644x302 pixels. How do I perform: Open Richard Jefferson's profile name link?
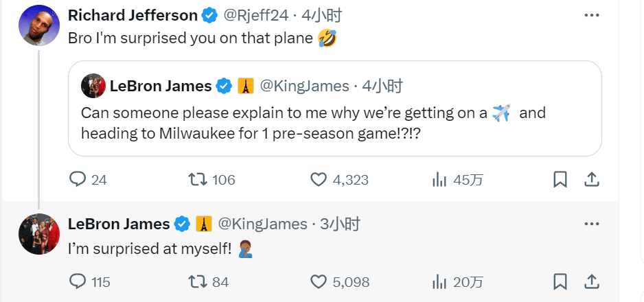133,14
